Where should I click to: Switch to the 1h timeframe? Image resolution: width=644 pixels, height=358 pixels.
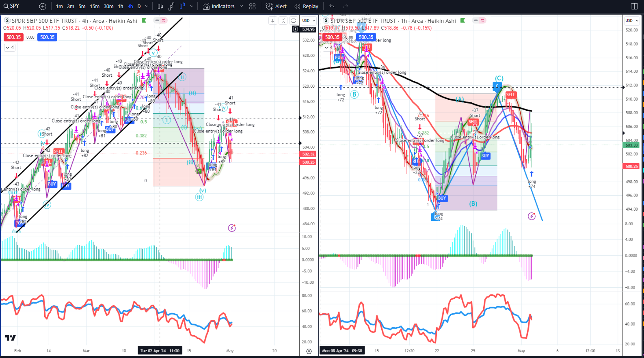point(121,6)
